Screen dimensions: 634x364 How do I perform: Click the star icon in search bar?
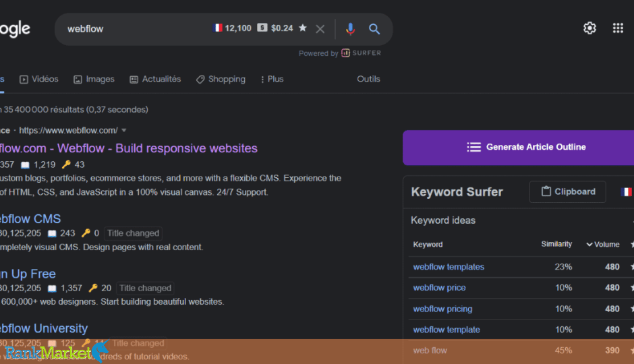coord(302,28)
